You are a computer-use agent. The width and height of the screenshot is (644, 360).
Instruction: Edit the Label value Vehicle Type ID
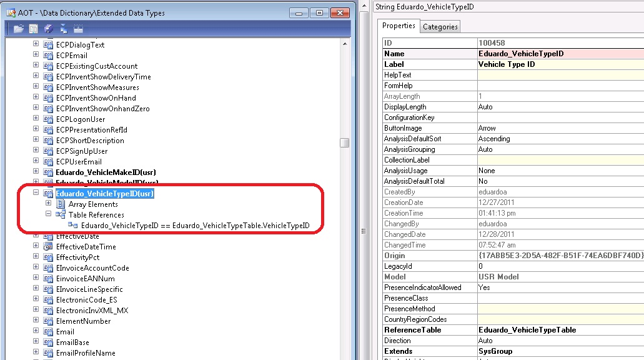[561, 64]
